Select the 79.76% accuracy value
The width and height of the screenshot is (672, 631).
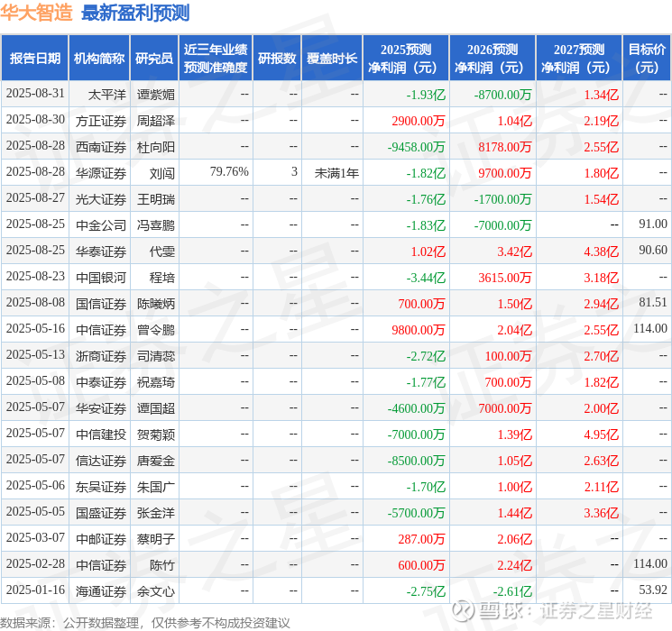(229, 172)
